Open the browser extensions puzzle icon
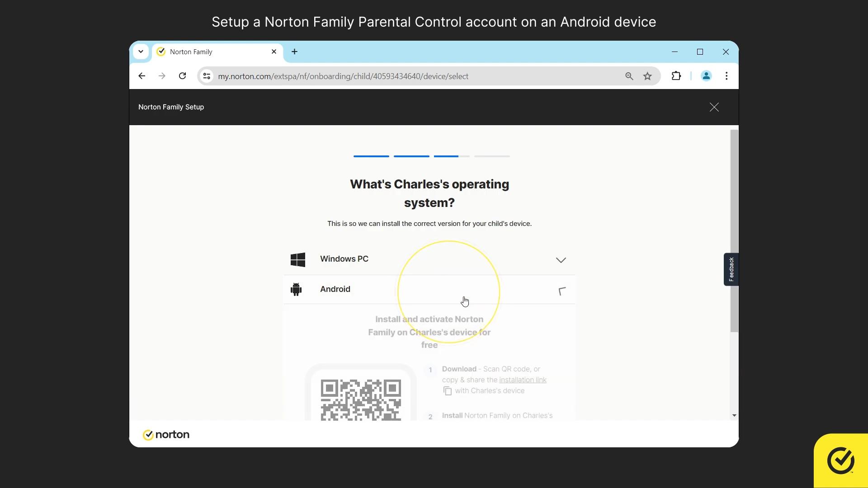Screen dimensions: 868x488 [x=676, y=76]
